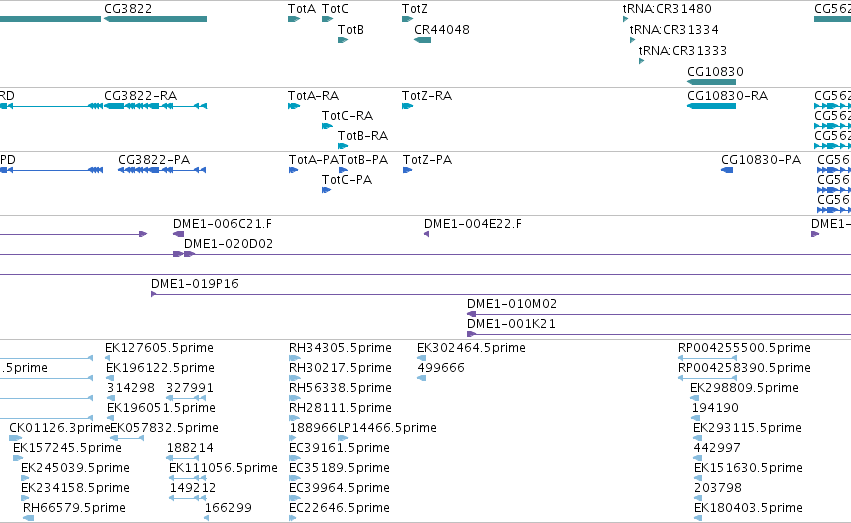Click the TotB-RA transcript label
The width and height of the screenshot is (851, 523).
pyautogui.click(x=363, y=136)
